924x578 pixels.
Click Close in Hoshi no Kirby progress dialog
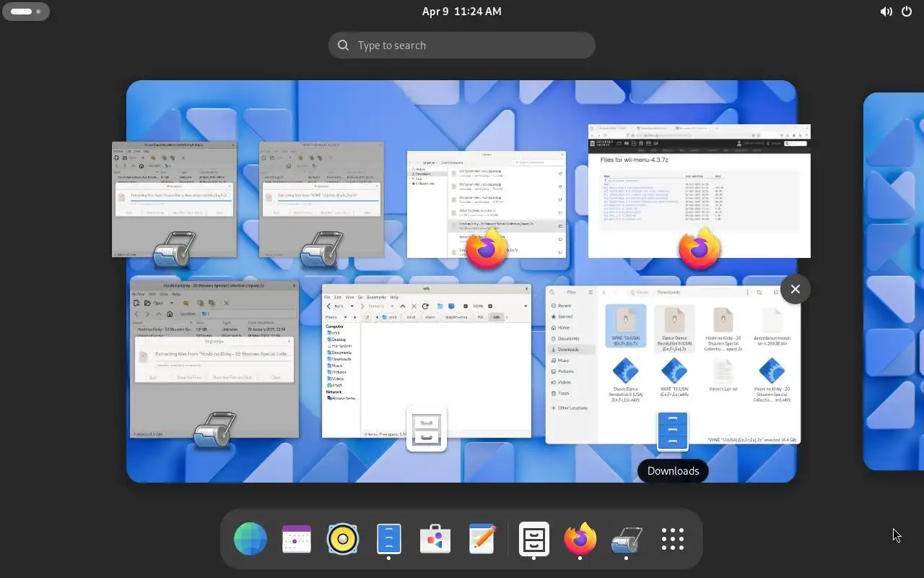pos(276,377)
